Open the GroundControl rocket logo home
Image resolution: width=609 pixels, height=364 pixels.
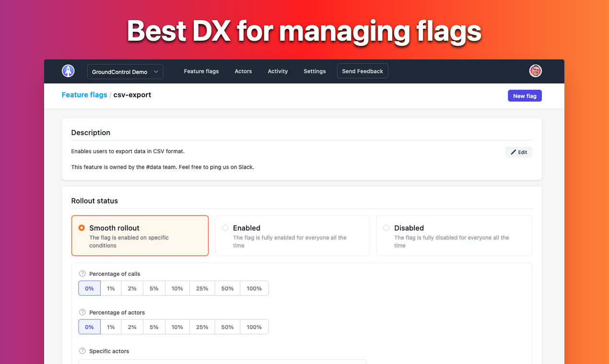(68, 71)
